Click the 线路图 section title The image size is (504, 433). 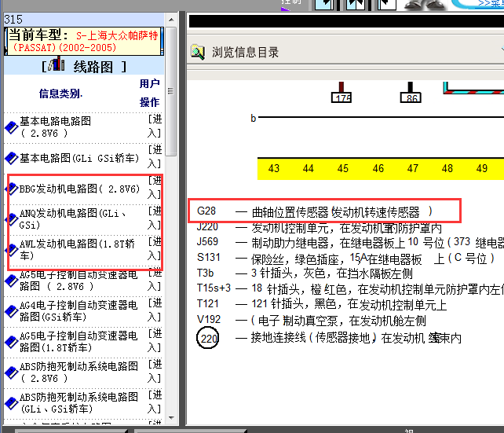(93, 67)
